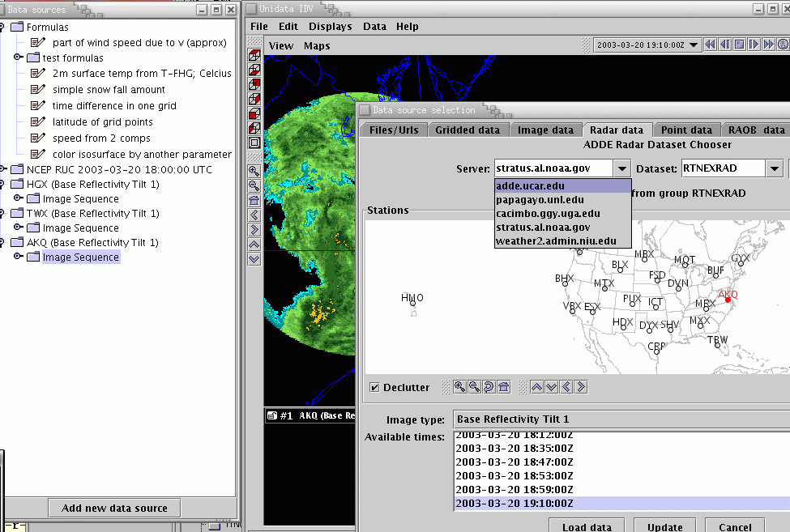
Task: Click zoom in icon beside Declutter
Action: [x=459, y=387]
